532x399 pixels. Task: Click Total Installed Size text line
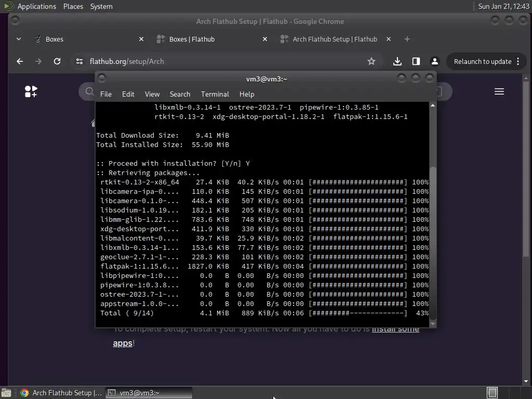click(x=163, y=145)
